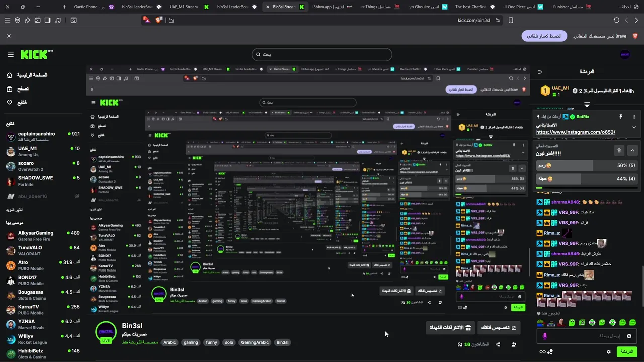Viewport: 644px width, 362px height.
Task: Open the Instagram link in pinned message
Action: click(x=576, y=132)
